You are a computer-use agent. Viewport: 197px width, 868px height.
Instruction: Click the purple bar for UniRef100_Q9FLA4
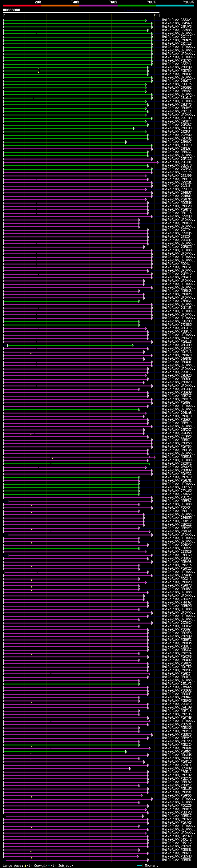click(x=78, y=149)
